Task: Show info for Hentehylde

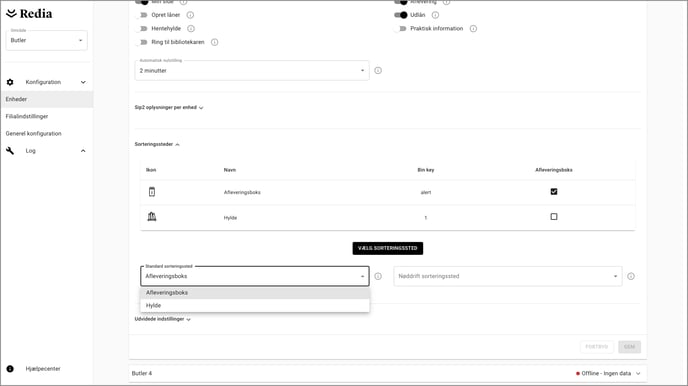Action: [191, 29]
